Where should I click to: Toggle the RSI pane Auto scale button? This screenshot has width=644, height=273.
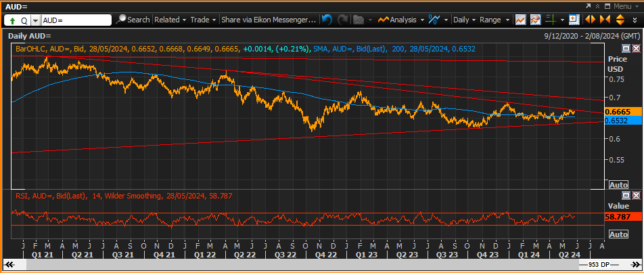click(618, 234)
